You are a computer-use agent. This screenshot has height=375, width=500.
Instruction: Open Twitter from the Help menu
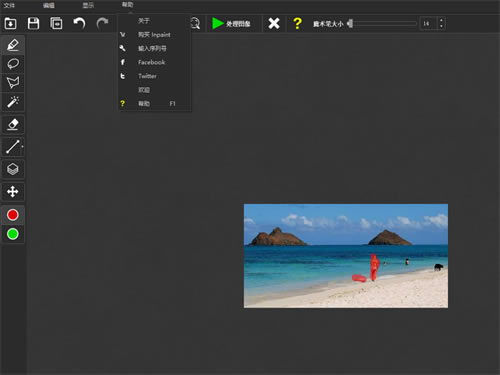click(155, 76)
